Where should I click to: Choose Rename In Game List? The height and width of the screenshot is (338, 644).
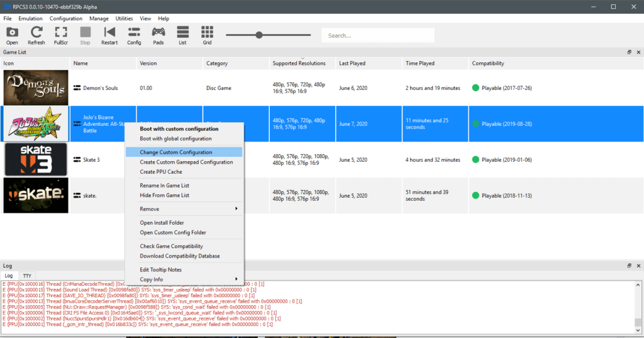(184, 186)
